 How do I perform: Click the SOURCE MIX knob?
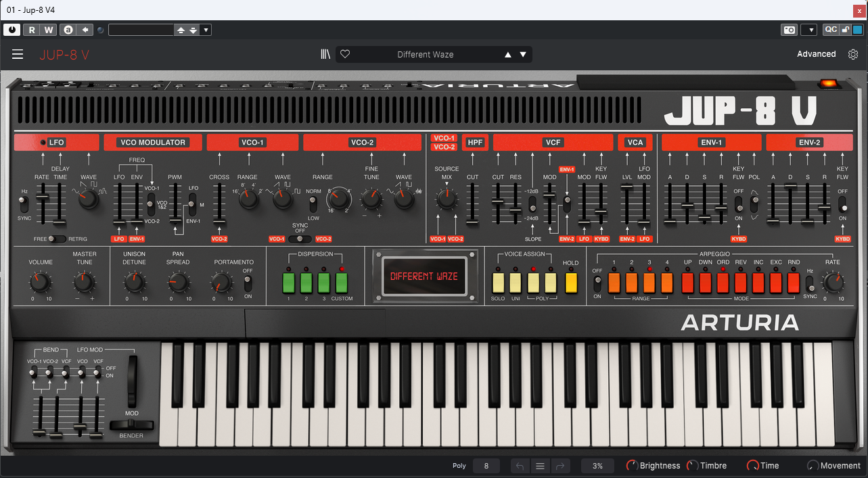tap(446, 198)
